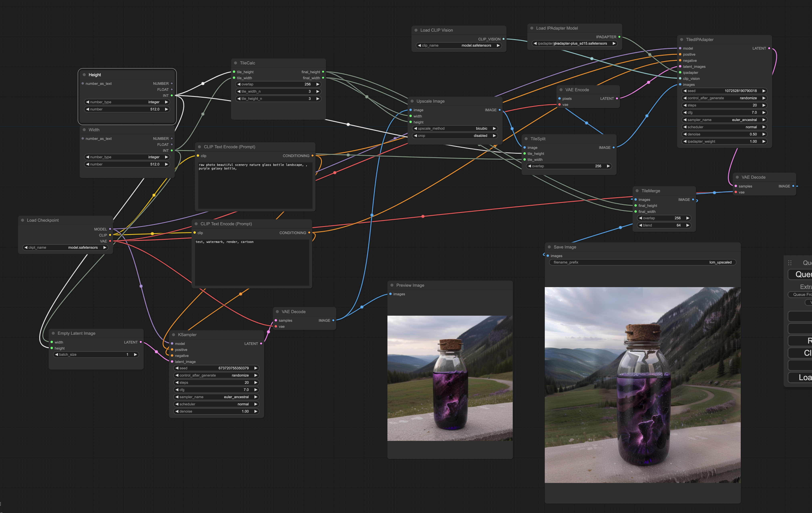Adjust the TiledIPAdapter denoise value field
This screenshot has height=513, width=812.
(x=724, y=134)
